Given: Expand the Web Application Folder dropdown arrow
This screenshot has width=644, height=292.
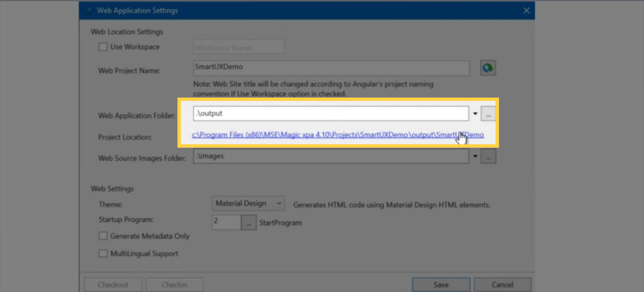Looking at the screenshot, I should click(x=475, y=114).
